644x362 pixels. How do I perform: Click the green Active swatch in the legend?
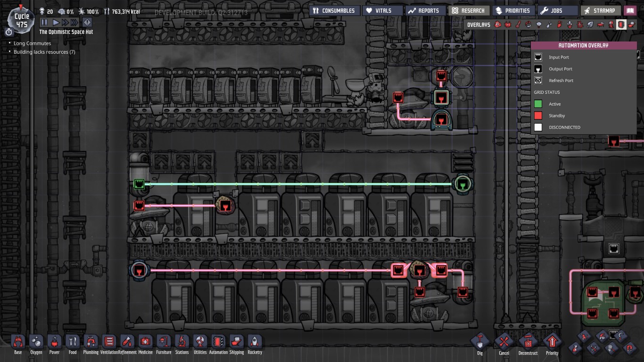[538, 104]
